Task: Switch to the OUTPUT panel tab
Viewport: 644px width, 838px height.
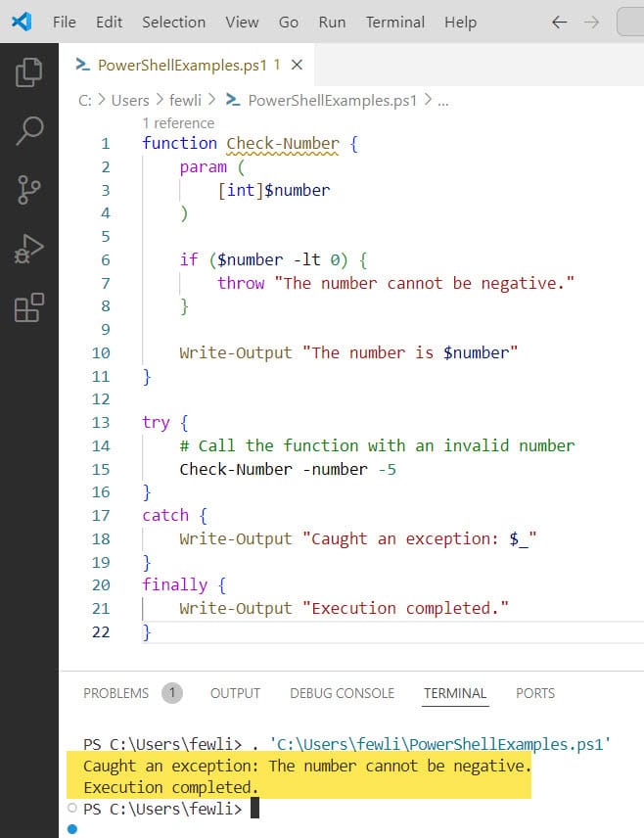Action: point(235,693)
